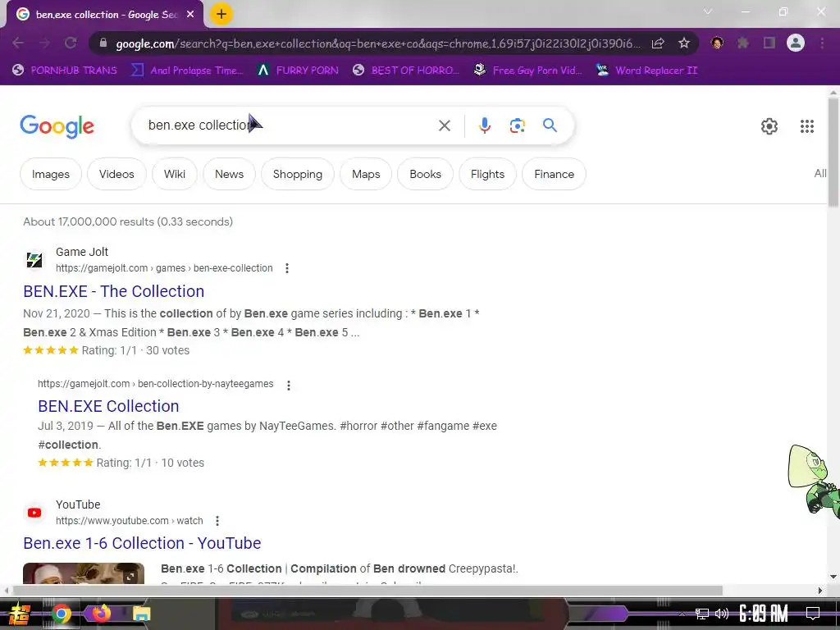Open options for the YouTube watch result
Viewport: 840px width, 630px height.
217,521
